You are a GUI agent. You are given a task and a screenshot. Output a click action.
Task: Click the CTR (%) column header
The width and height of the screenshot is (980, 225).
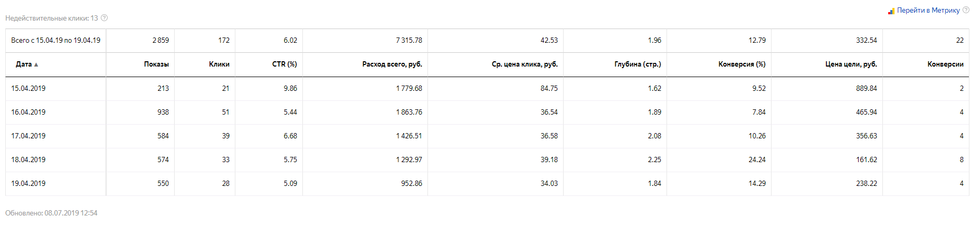(x=284, y=64)
